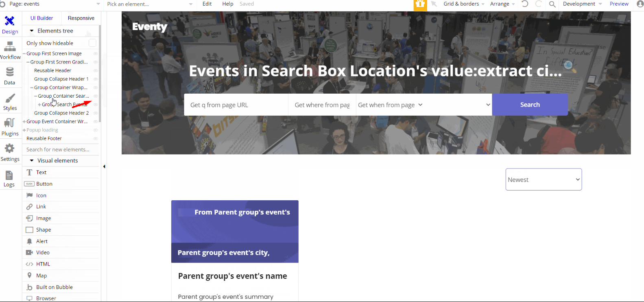Select the Map visual element
Viewport: 644px width, 302px height.
[x=61, y=276]
